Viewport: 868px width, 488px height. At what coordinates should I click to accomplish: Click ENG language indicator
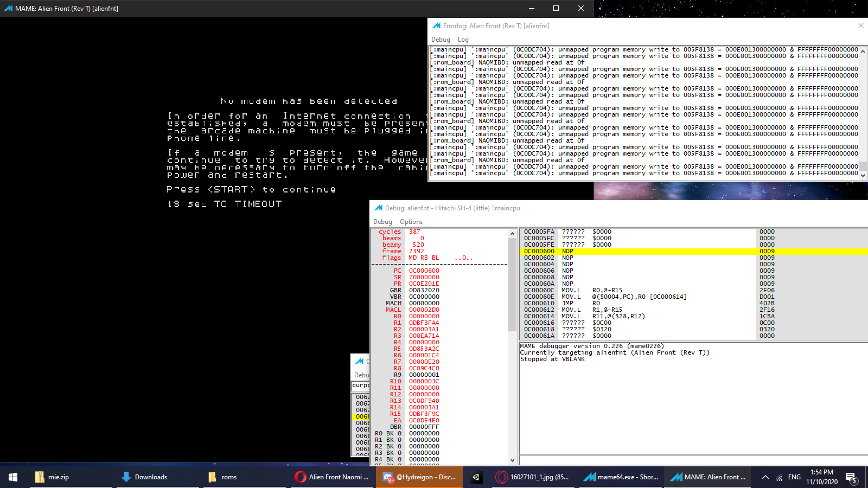click(794, 477)
